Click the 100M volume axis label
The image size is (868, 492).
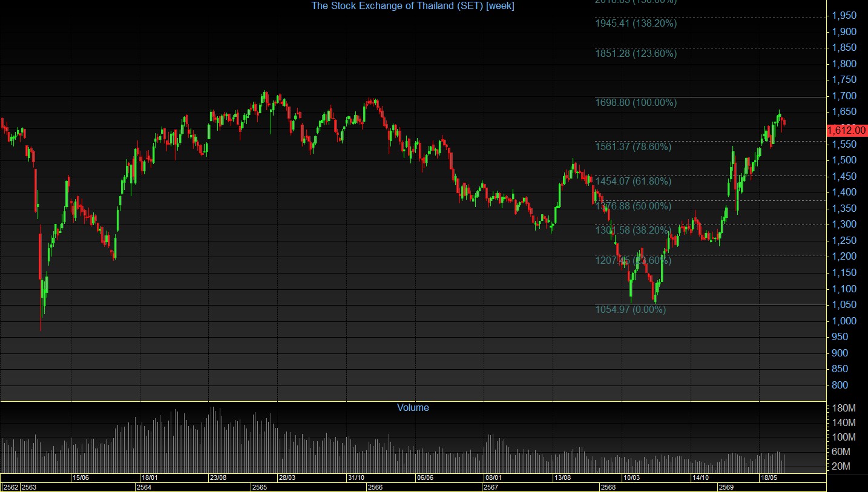[x=844, y=438]
